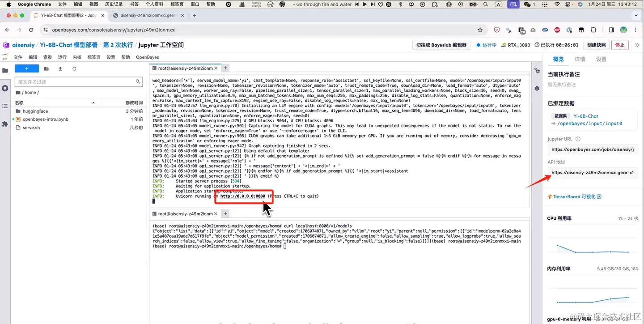Switch to the 设置 tab in right panel
Image resolution: width=644 pixels, height=324 pixels.
602,59
